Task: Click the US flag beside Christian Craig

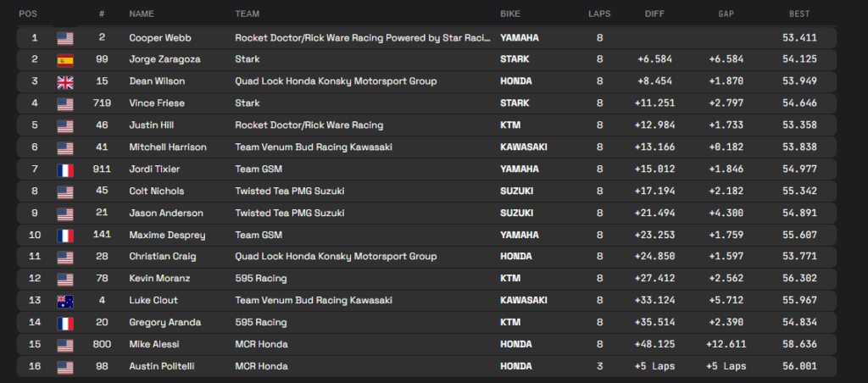Action: pyautogui.click(x=65, y=258)
